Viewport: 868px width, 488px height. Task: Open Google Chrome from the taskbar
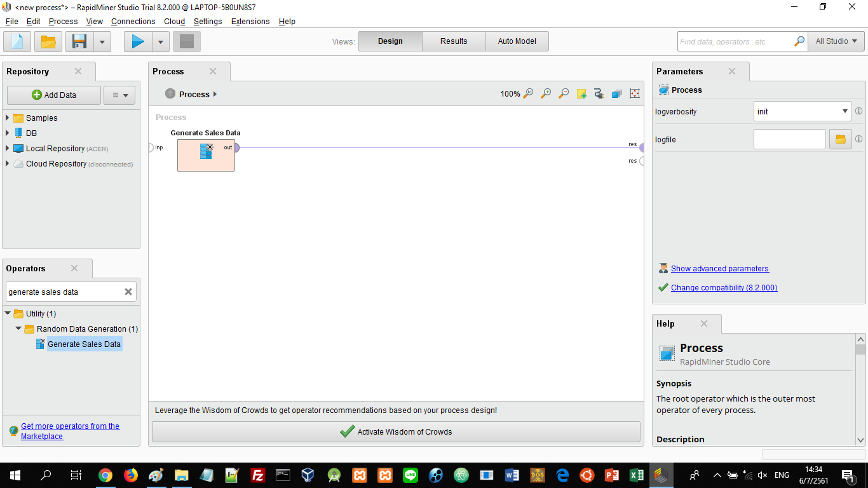point(105,475)
